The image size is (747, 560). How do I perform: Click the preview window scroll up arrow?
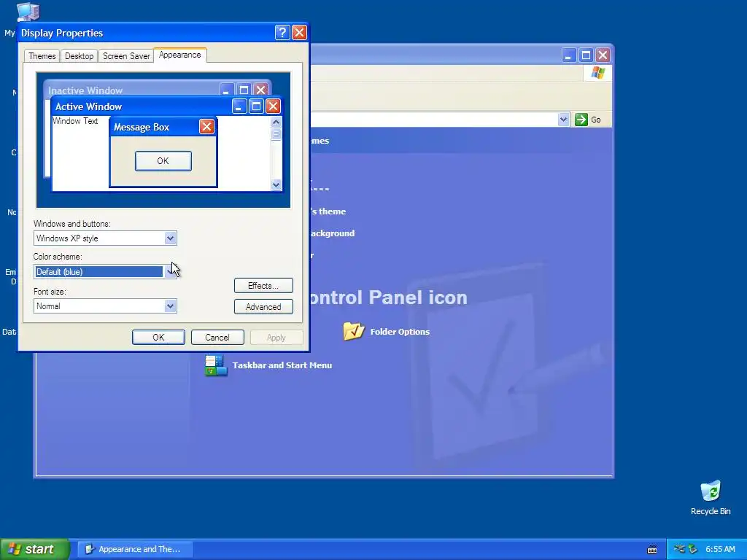point(276,122)
